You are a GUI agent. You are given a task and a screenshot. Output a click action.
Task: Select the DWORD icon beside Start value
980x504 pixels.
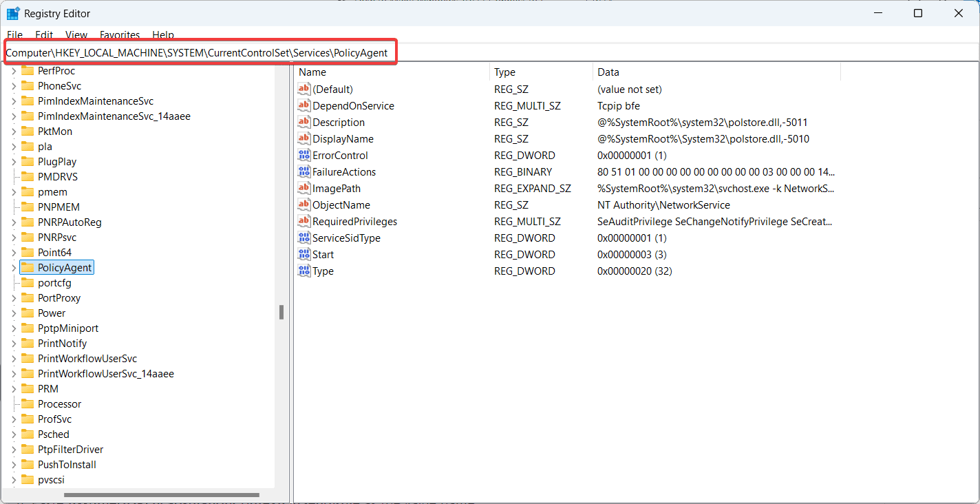304,254
